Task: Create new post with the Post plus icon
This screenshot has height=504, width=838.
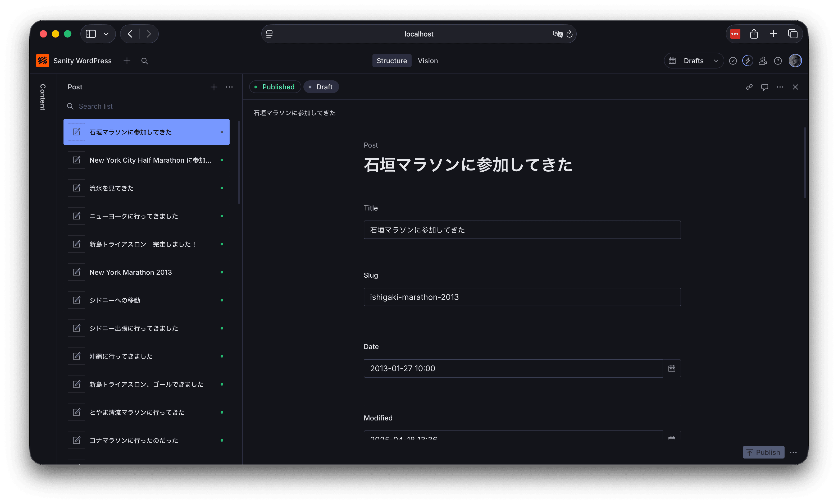Action: 214,87
